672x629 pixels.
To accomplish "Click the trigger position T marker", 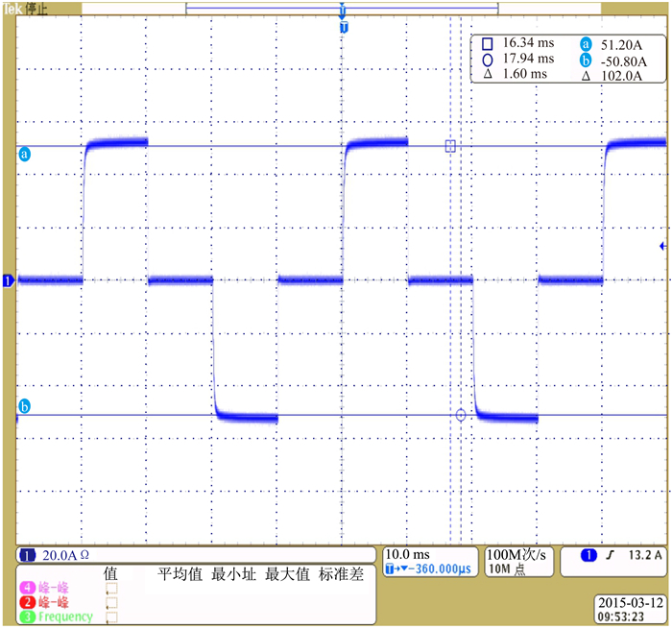I will [343, 28].
